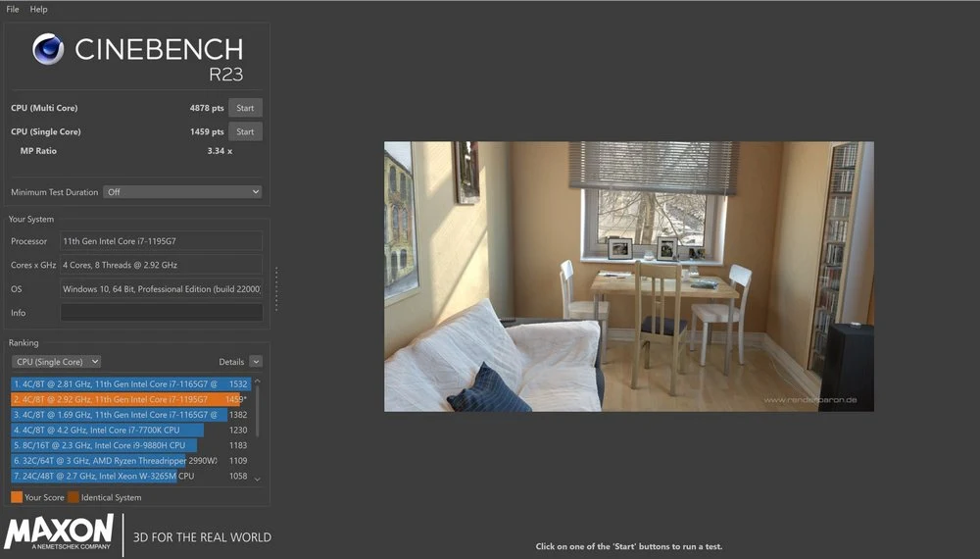This screenshot has height=559, width=980.
Task: Open the Help menu
Action: click(39, 10)
